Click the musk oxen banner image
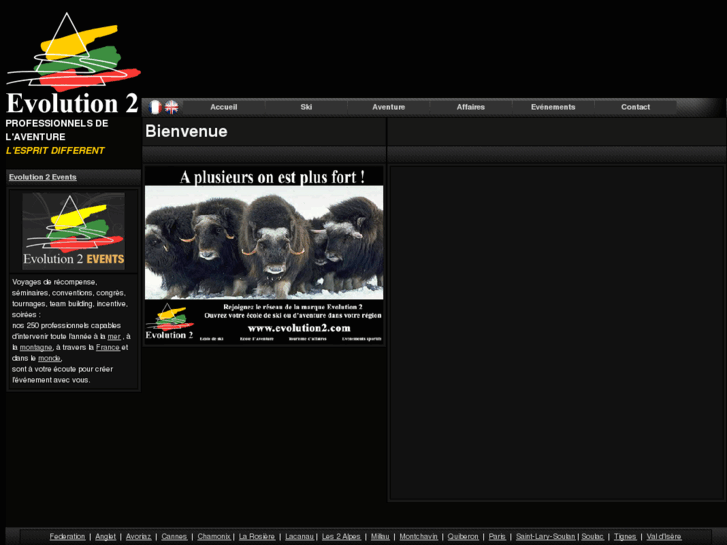 [x=264, y=255]
